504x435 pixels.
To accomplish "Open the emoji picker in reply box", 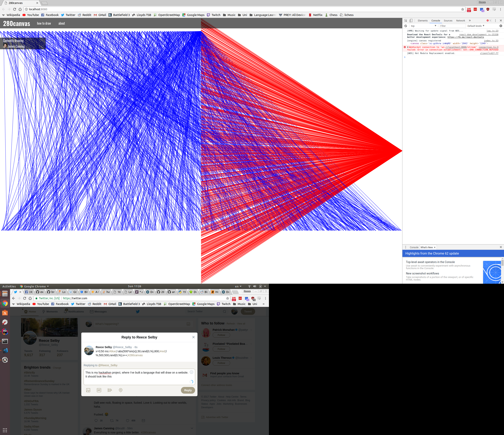I will [191, 372].
